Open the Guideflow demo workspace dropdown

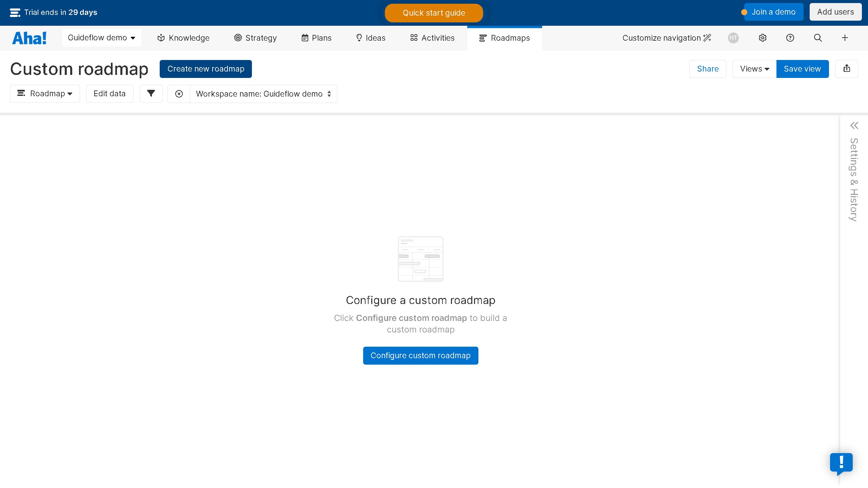click(x=101, y=38)
